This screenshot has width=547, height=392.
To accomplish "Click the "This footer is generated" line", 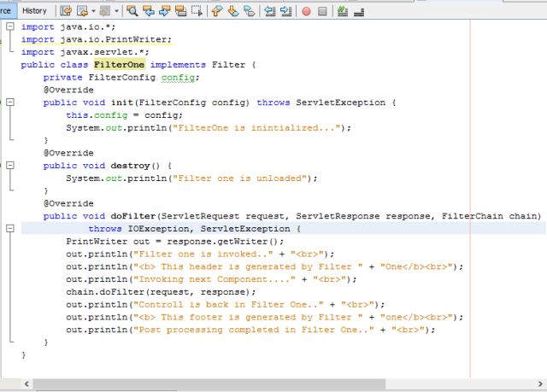I will click(x=265, y=318).
